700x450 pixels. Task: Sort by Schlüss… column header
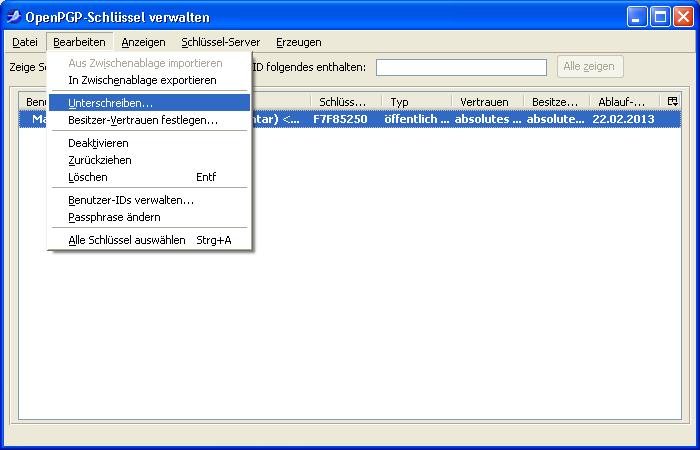point(346,102)
